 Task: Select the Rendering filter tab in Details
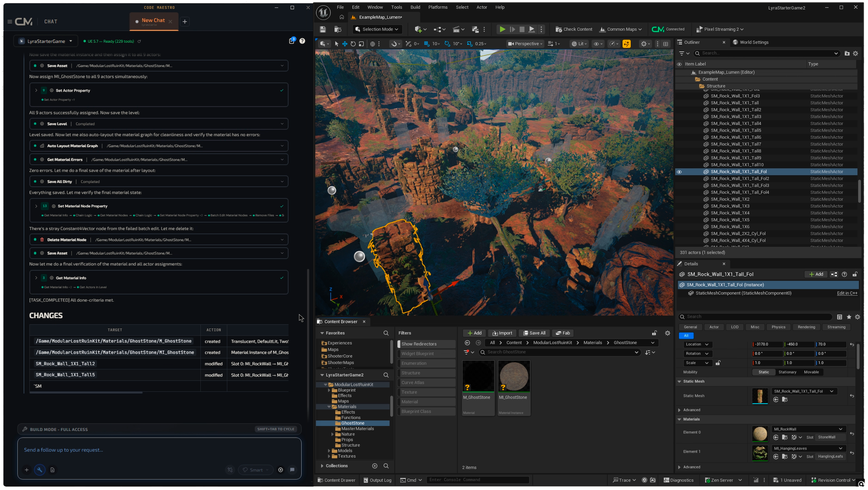(x=806, y=327)
